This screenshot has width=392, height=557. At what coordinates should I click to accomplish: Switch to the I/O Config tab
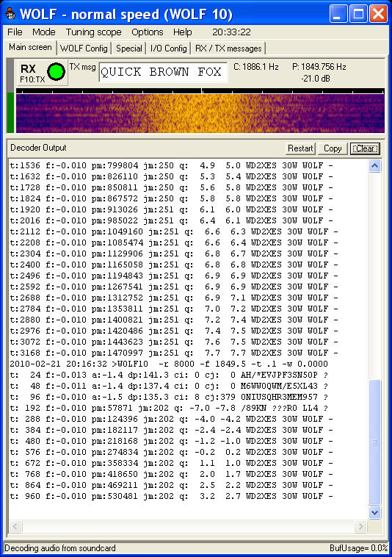point(169,48)
